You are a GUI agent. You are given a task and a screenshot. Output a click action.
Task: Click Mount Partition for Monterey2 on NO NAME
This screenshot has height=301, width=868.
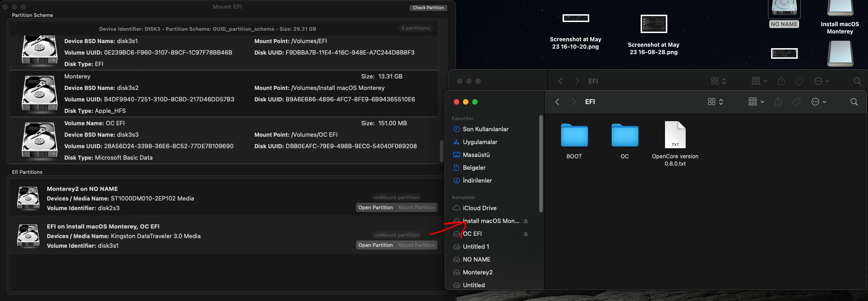point(417,207)
